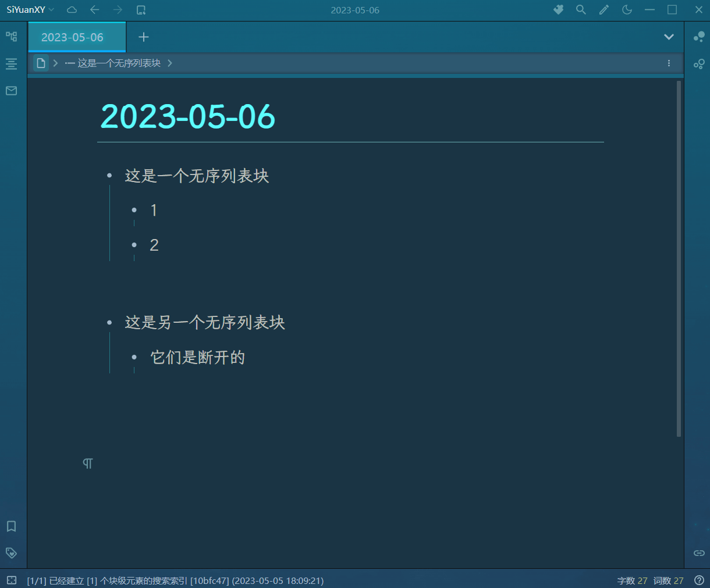The height and width of the screenshot is (588, 710).
Task: Open the SiYuanXY workspace dropdown menu
Action: click(30, 10)
